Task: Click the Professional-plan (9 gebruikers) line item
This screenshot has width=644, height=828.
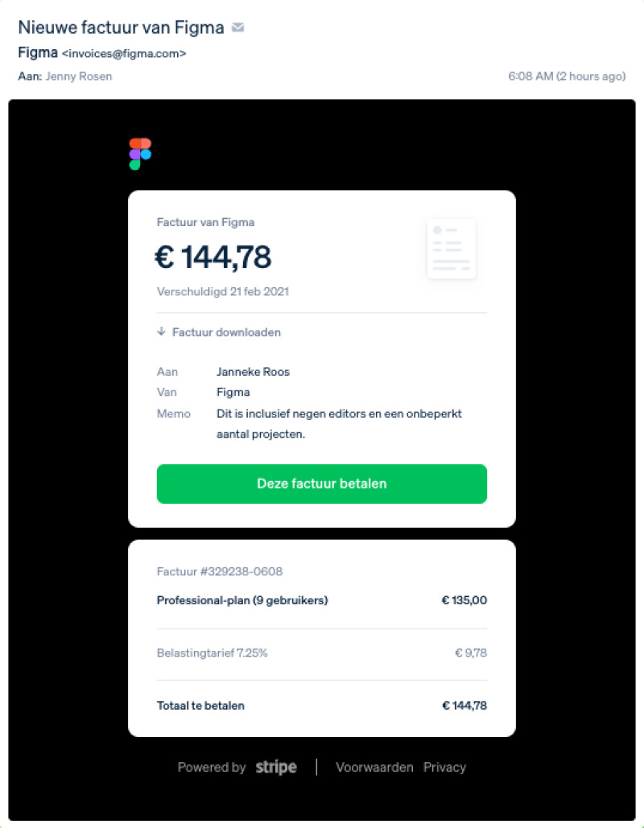Action: click(242, 600)
